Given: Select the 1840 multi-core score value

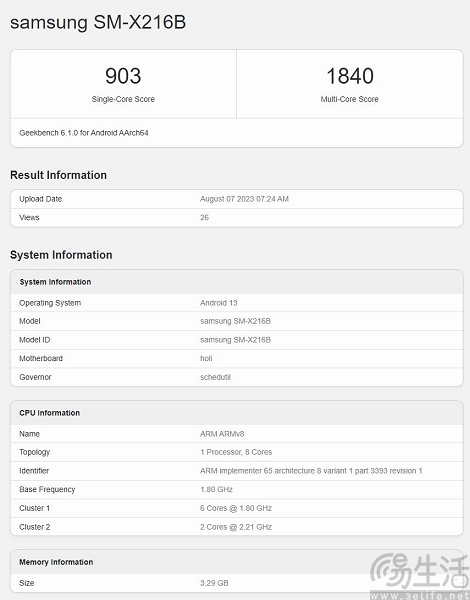Looking at the screenshot, I should 350,76.
